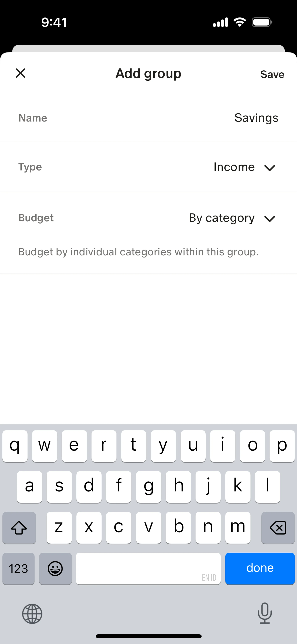The height and width of the screenshot is (644, 297).
Task: Tap the chevron next to Income
Action: tap(269, 168)
